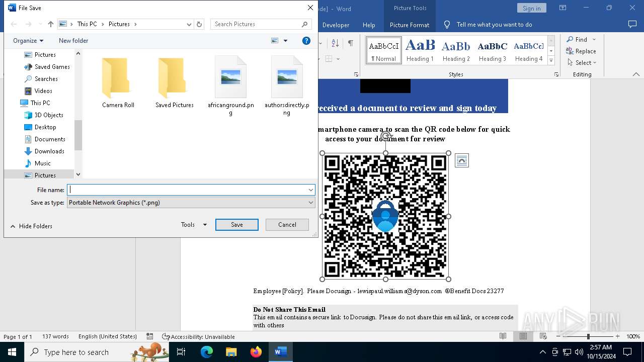Viewport: 644px width, 362px height.
Task: Open Organize dropdown menu
Action: (28, 41)
